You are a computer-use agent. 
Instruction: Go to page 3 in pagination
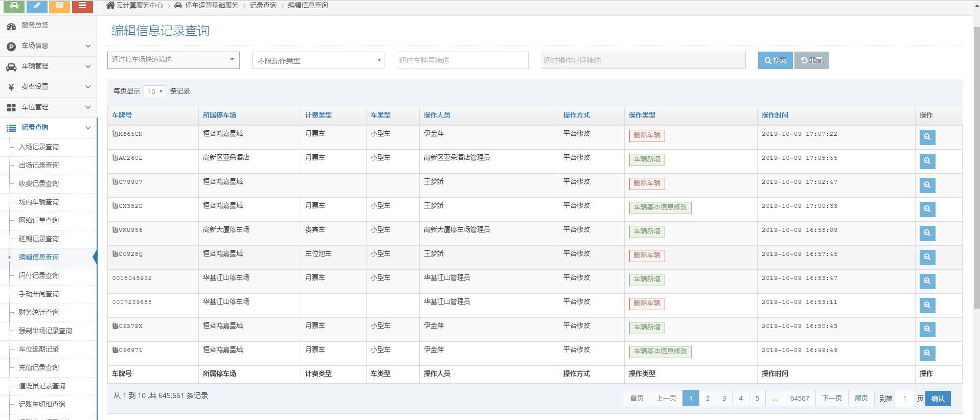[x=724, y=398]
